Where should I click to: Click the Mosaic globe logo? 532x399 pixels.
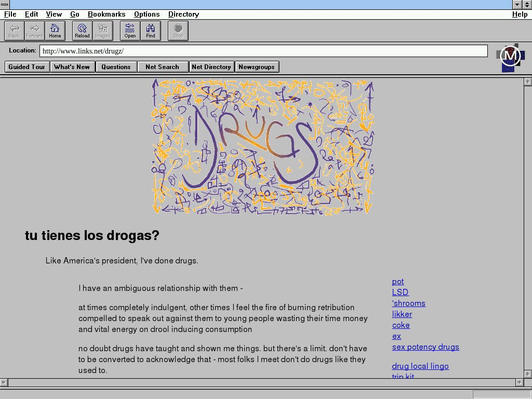click(510, 56)
